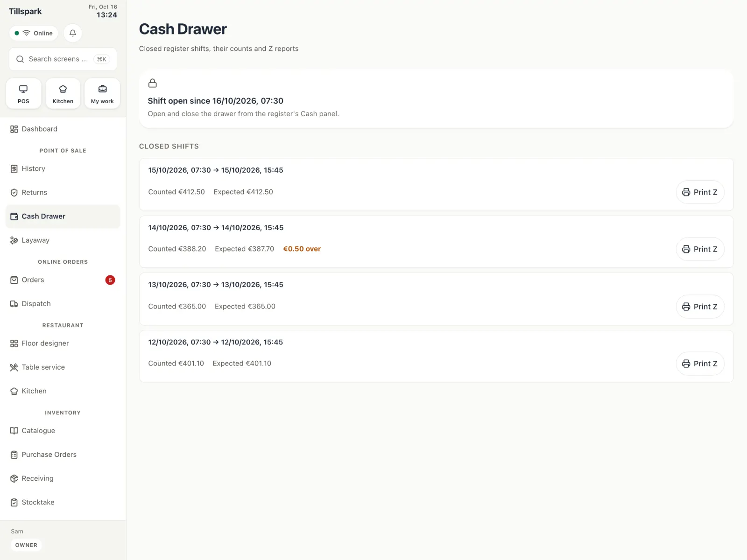Image resolution: width=747 pixels, height=560 pixels.
Task: Click 'Expected €365.00' text
Action: (x=245, y=307)
